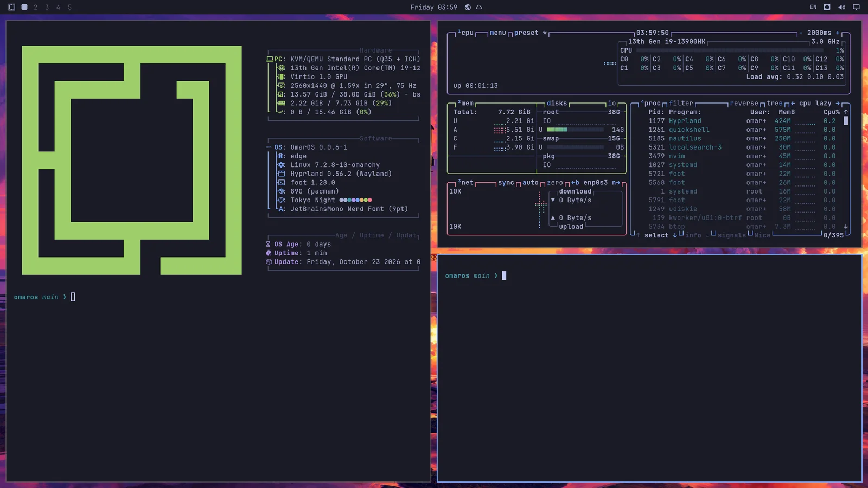Open the volume speaker icon

841,7
